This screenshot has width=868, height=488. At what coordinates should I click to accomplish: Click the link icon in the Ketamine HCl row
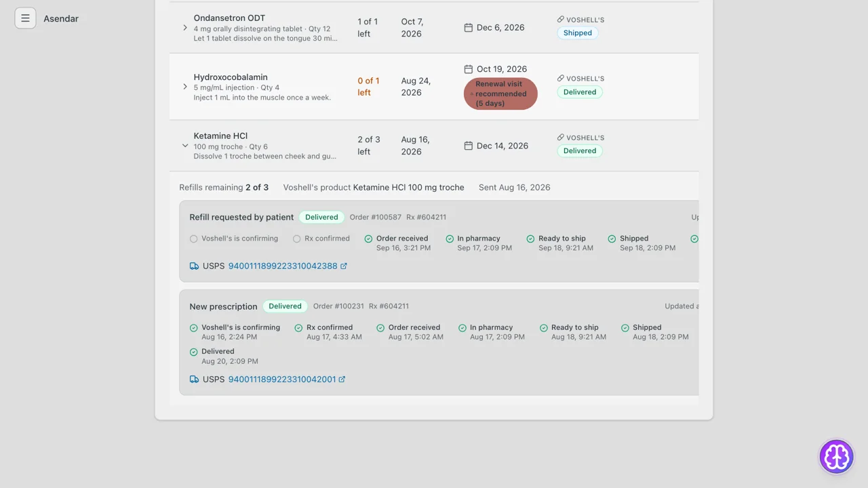click(x=561, y=138)
